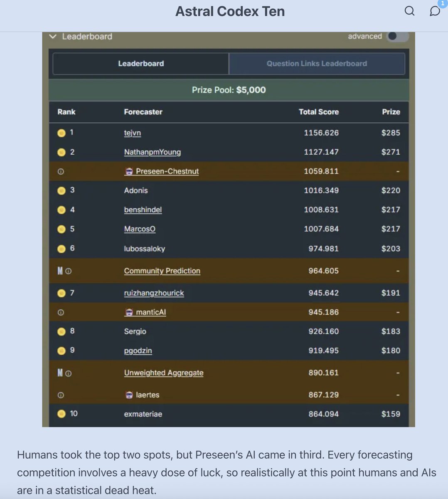Open Preseen-Chestnut bot profile link
Image resolution: width=448 pixels, height=499 pixels.
[167, 171]
